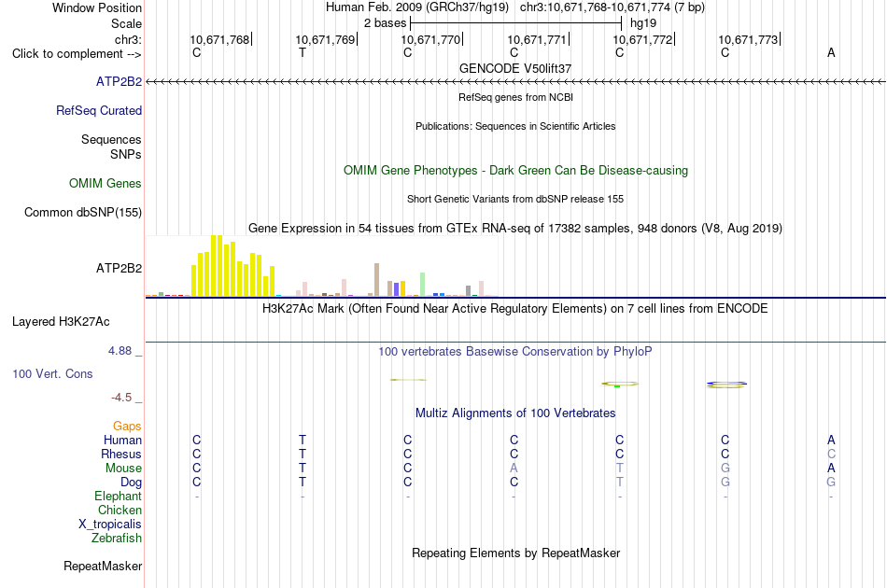Click the Mouse row faded base A in alignment
The height and width of the screenshot is (588, 887).
coord(514,469)
